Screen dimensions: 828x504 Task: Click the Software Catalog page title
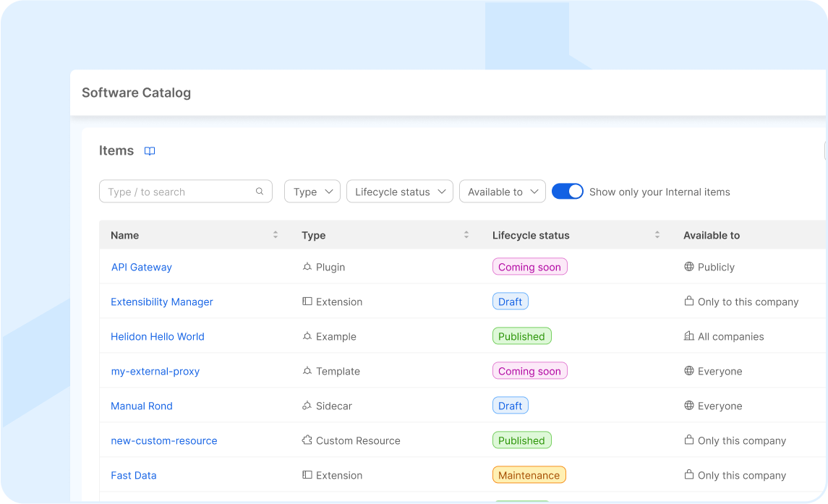(136, 93)
